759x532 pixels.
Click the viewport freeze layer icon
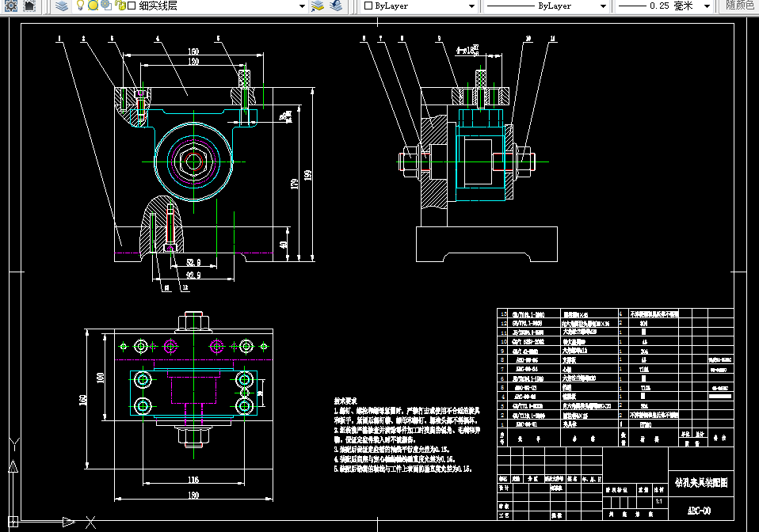tap(105, 6)
